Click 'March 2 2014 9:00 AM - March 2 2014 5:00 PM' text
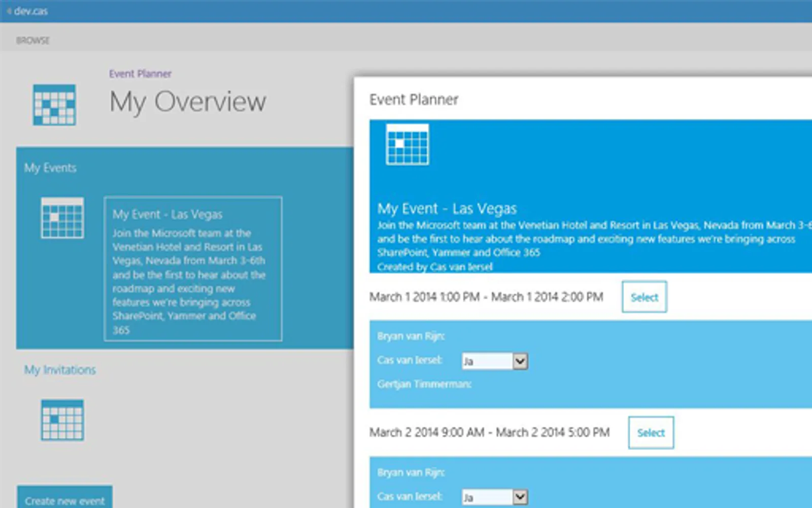Image resolution: width=812 pixels, height=508 pixels. point(489,432)
